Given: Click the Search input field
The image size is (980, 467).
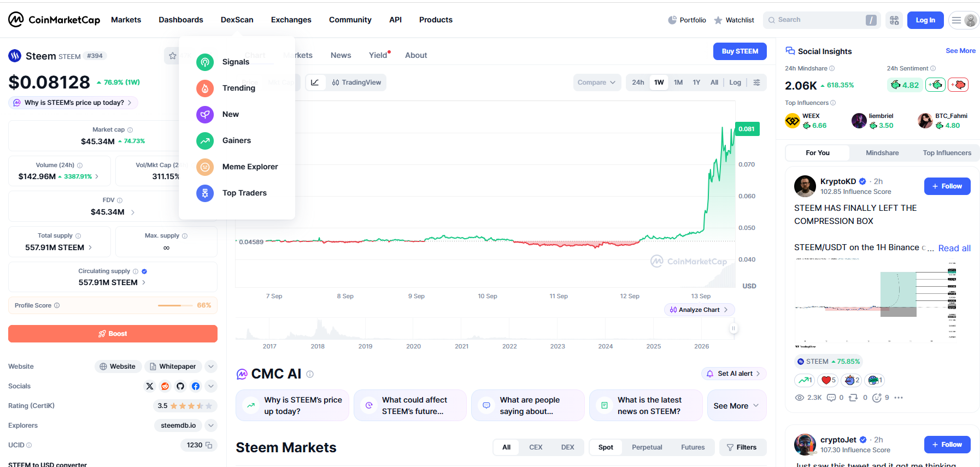Looking at the screenshot, I should [x=821, y=20].
